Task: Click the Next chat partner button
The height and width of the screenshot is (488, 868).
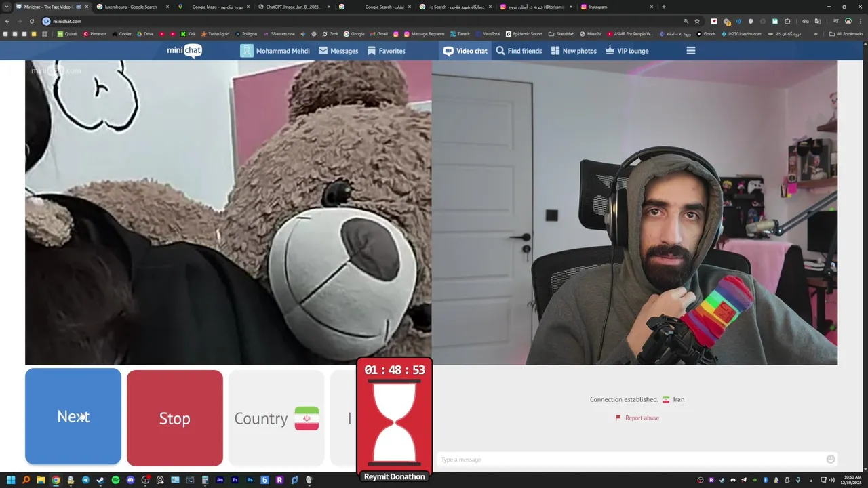Action: click(73, 417)
